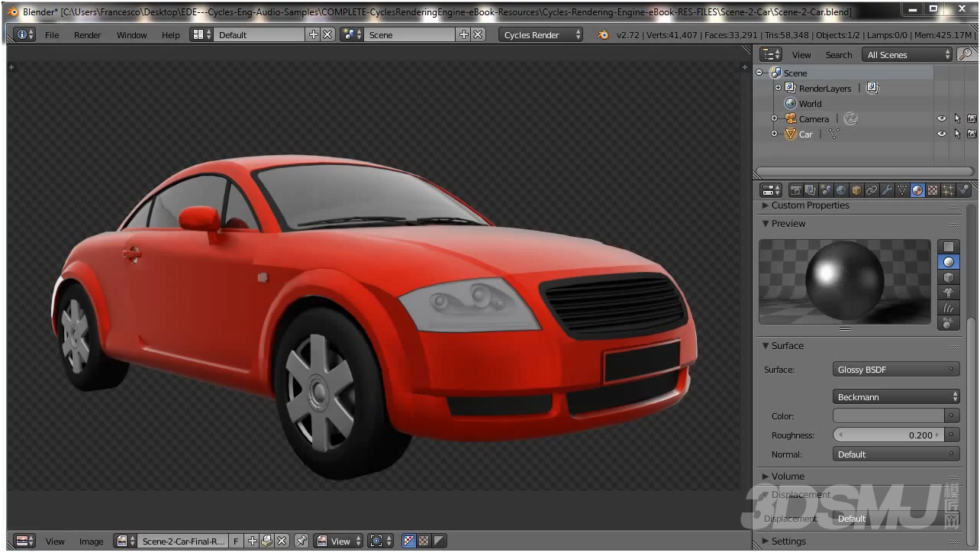This screenshot has height=553, width=980.
Task: Open the Object Data properties tab
Action: pyautogui.click(x=902, y=190)
